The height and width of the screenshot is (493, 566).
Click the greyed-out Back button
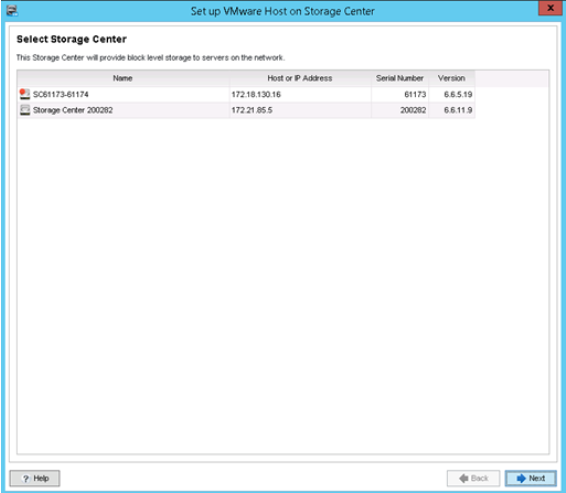point(473,478)
